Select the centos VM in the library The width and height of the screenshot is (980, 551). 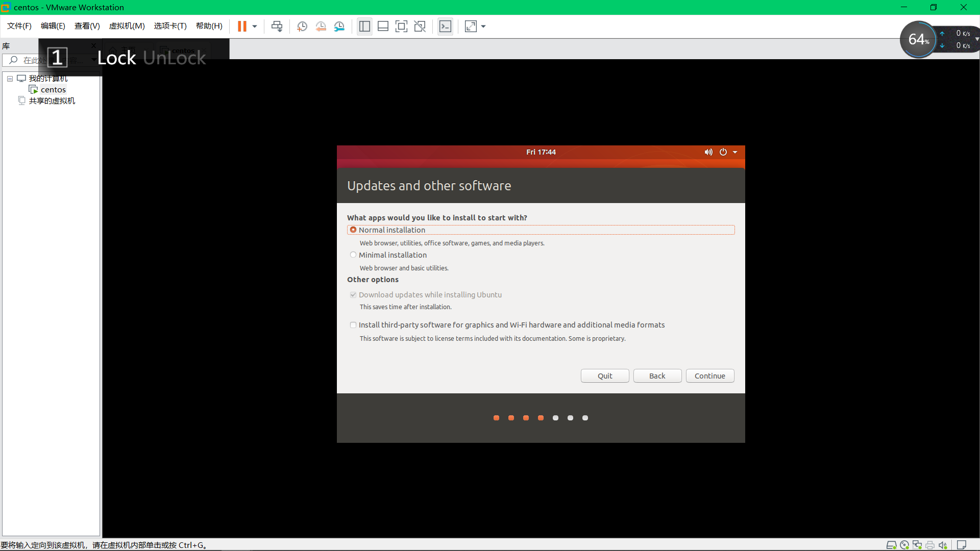coord(53,90)
